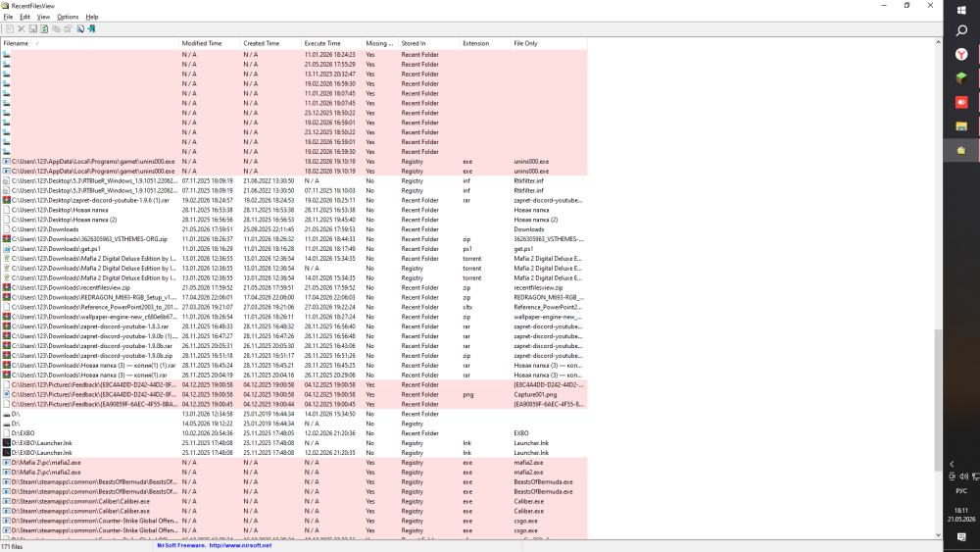This screenshot has height=552, width=980.
Task: Select the D:\EXBO folder row
Action: pos(294,433)
